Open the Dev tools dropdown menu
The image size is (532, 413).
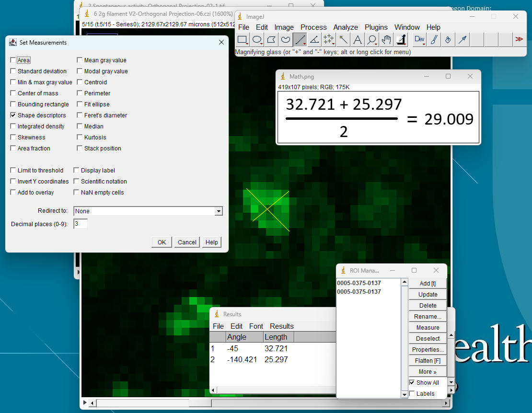tap(419, 40)
